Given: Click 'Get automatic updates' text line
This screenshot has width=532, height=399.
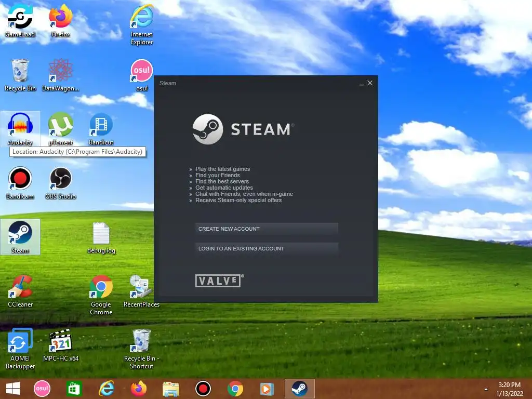Looking at the screenshot, I should click(224, 188).
